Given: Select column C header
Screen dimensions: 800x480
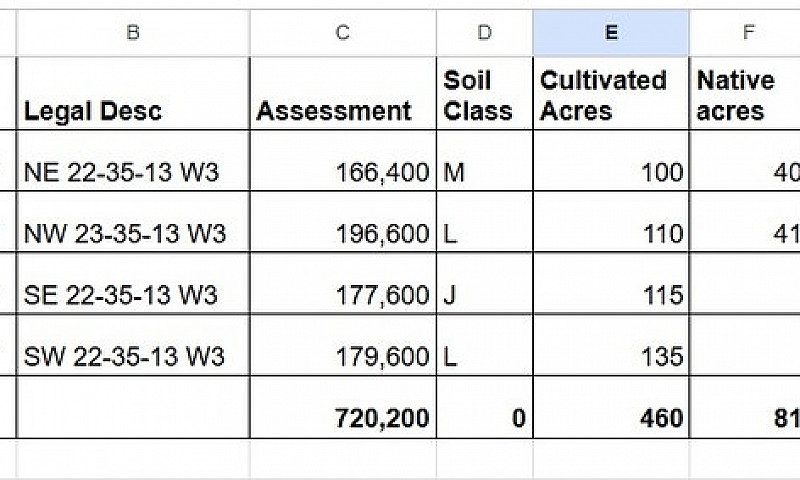Looking at the screenshot, I should [x=343, y=33].
